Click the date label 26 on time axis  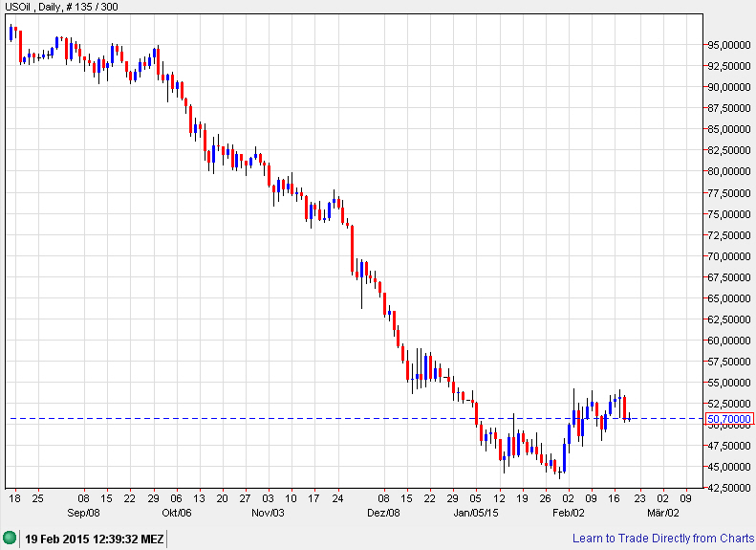point(545,498)
